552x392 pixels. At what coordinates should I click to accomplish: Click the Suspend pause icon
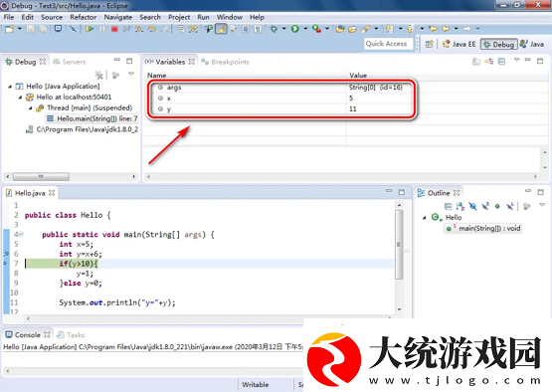pyautogui.click(x=102, y=29)
